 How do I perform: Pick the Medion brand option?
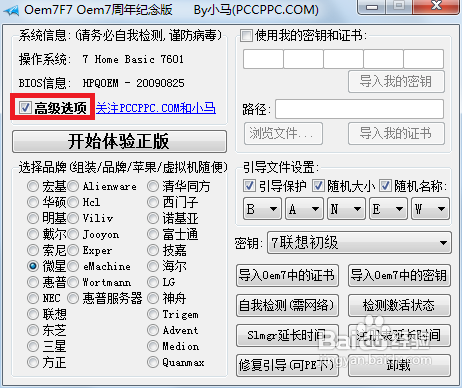point(153,346)
